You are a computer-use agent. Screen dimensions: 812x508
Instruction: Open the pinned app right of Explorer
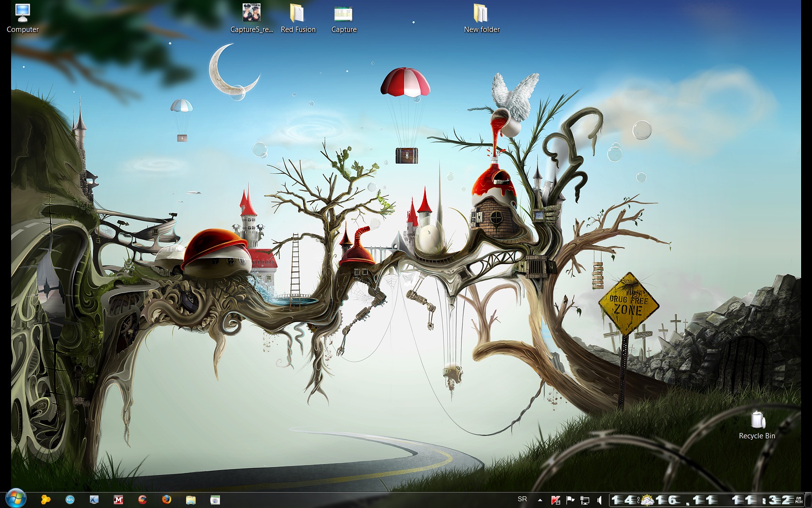[215, 500]
